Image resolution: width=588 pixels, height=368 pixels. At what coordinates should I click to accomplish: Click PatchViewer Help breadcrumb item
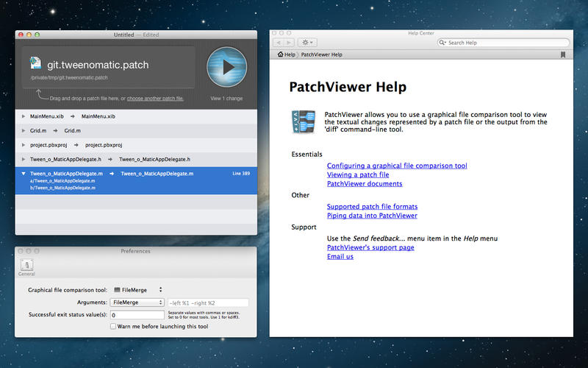pos(321,54)
